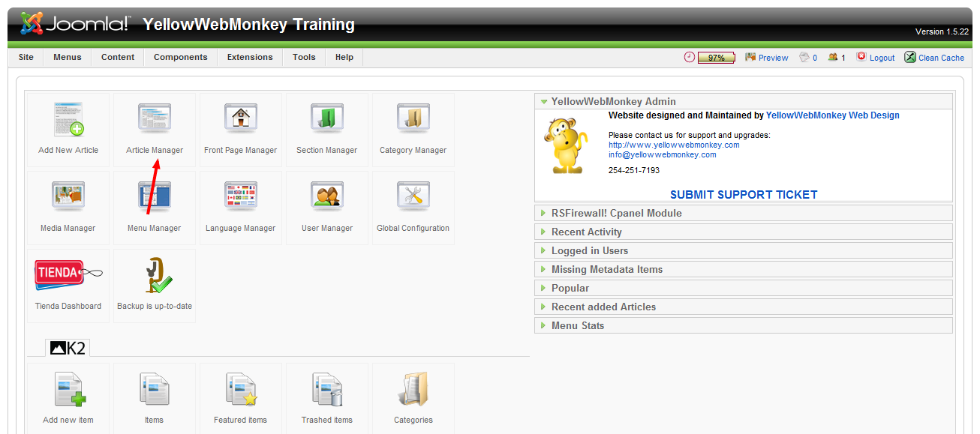Viewport: 980px width, 434px height.
Task: Open http://www.yellowwebmonkey.com link
Action: 674,145
